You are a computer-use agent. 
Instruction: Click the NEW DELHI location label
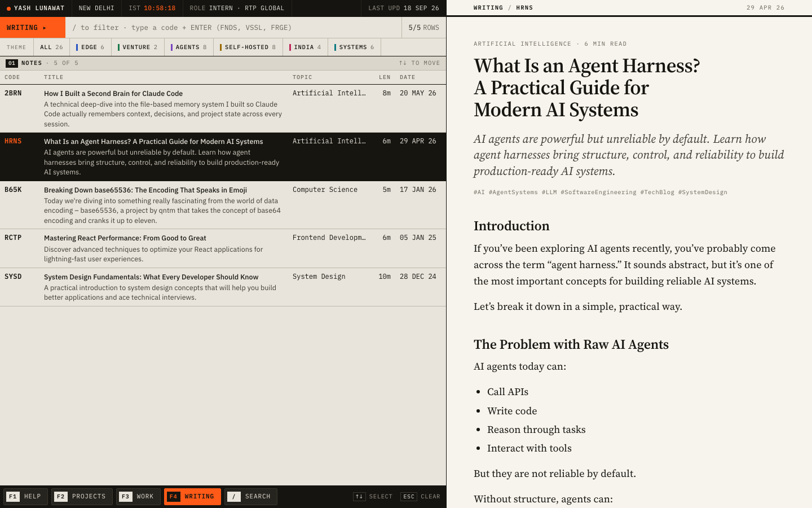tap(96, 8)
